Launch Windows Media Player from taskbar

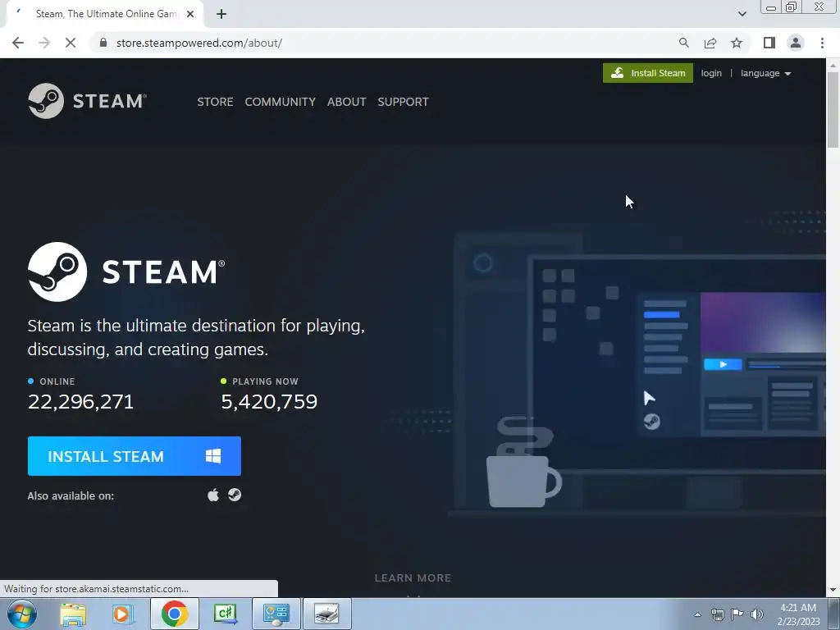[x=122, y=614]
